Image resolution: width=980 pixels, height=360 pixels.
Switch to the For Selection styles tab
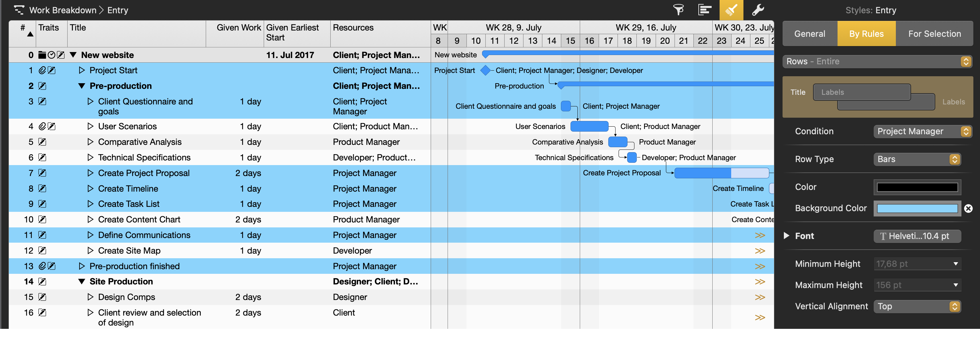tap(935, 33)
